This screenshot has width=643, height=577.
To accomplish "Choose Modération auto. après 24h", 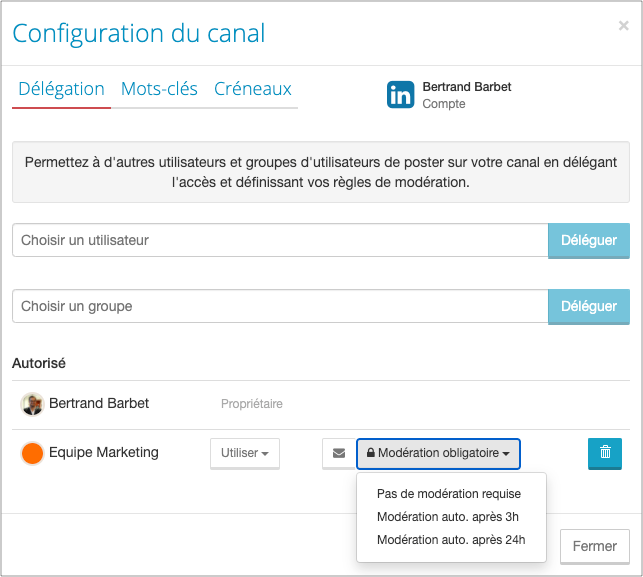I will pyautogui.click(x=450, y=541).
